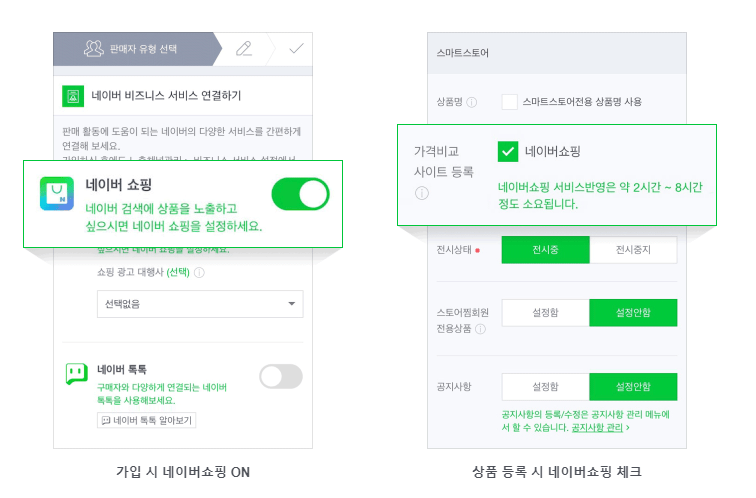Click the pencil step icon
Image resolution: width=756 pixels, height=498 pixels.
coord(243,47)
